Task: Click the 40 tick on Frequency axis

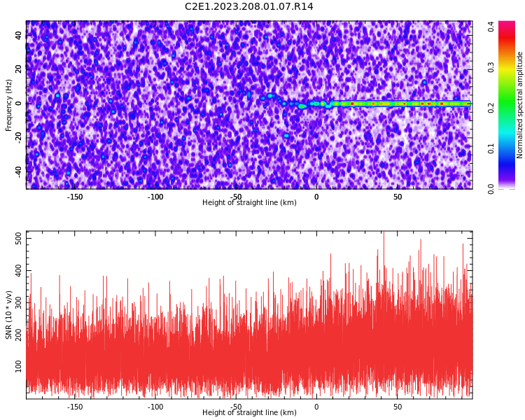Action: click(x=19, y=36)
